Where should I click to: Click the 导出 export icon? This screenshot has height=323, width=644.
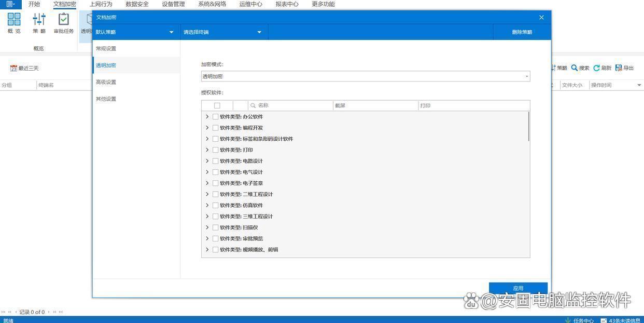pos(619,68)
